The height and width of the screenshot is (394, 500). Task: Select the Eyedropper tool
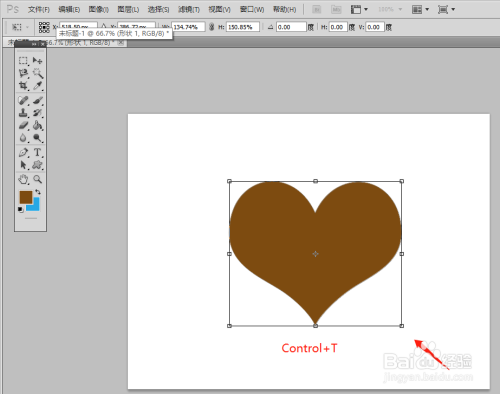tap(38, 86)
